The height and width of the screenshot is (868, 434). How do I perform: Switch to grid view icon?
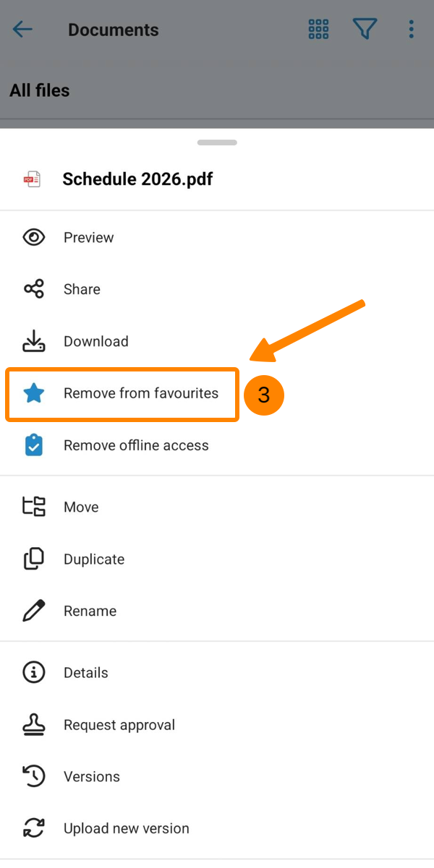(x=318, y=30)
